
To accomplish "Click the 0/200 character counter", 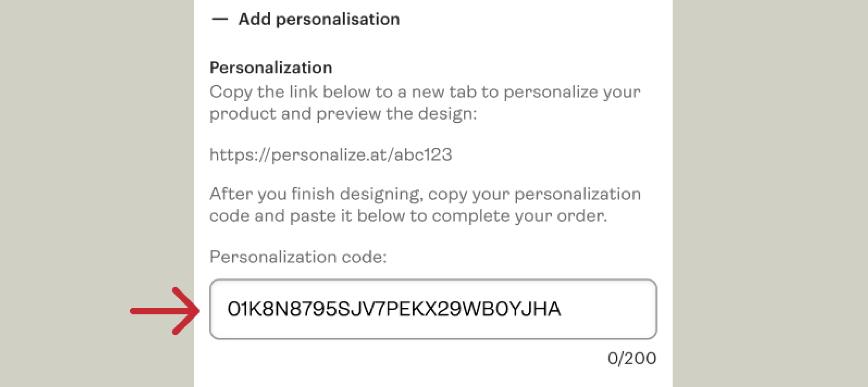I will pos(631,358).
